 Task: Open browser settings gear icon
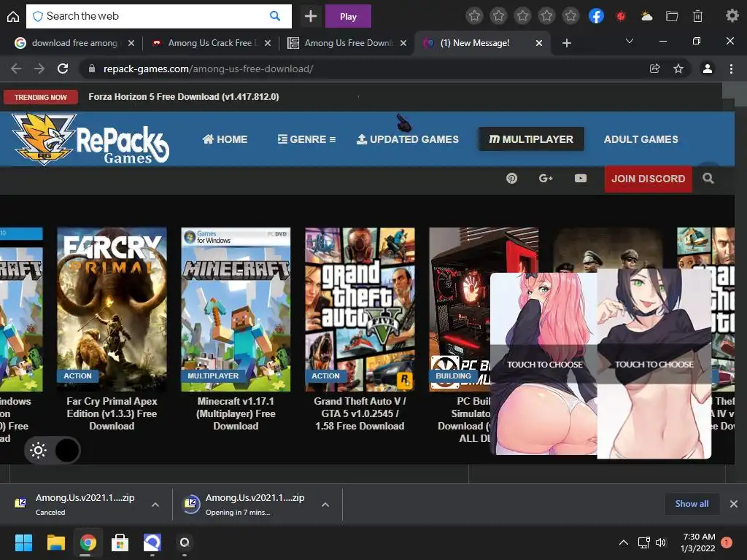click(x=732, y=16)
